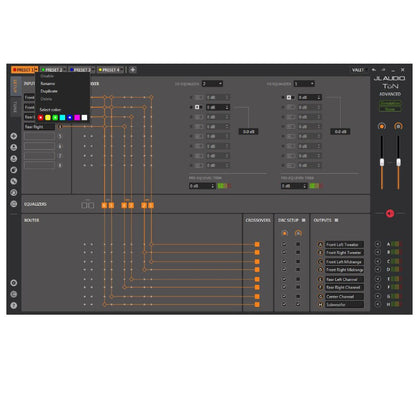Toggle the active mixer switch in left EQ group
The width and height of the screenshot is (416, 416).
coord(199,107)
